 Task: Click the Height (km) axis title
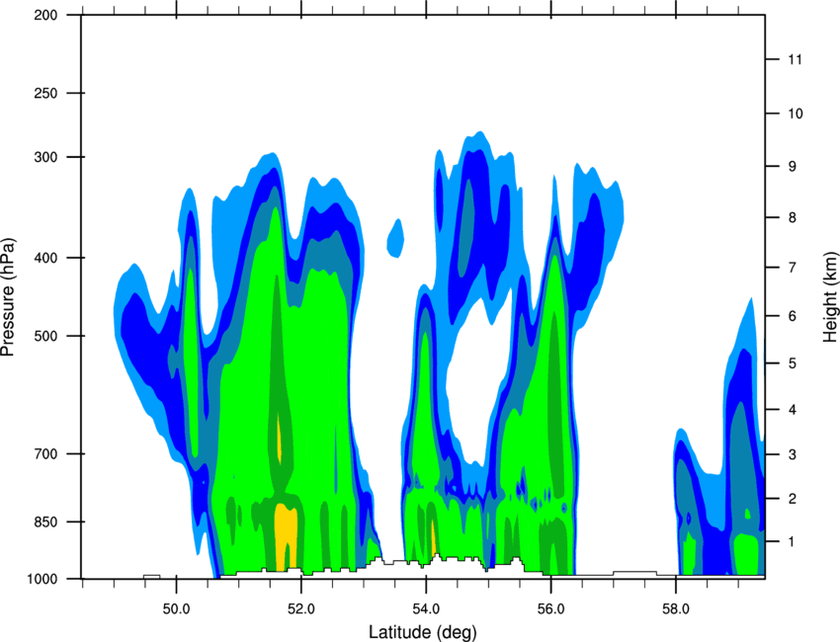830,296
